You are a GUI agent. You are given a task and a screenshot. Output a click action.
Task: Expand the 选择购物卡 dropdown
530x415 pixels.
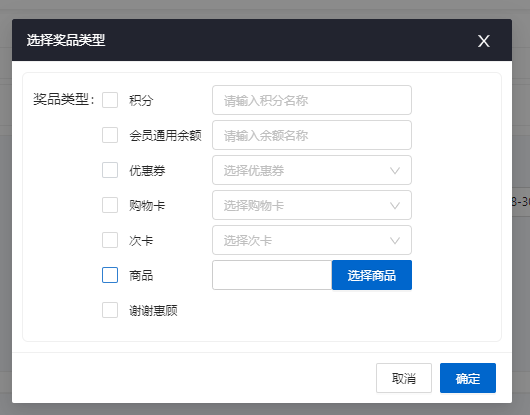pyautogui.click(x=312, y=205)
